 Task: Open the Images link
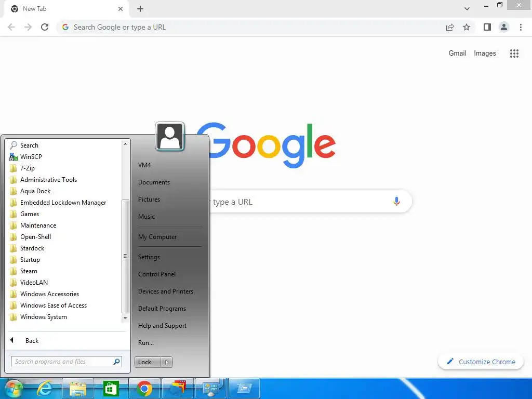point(485,54)
